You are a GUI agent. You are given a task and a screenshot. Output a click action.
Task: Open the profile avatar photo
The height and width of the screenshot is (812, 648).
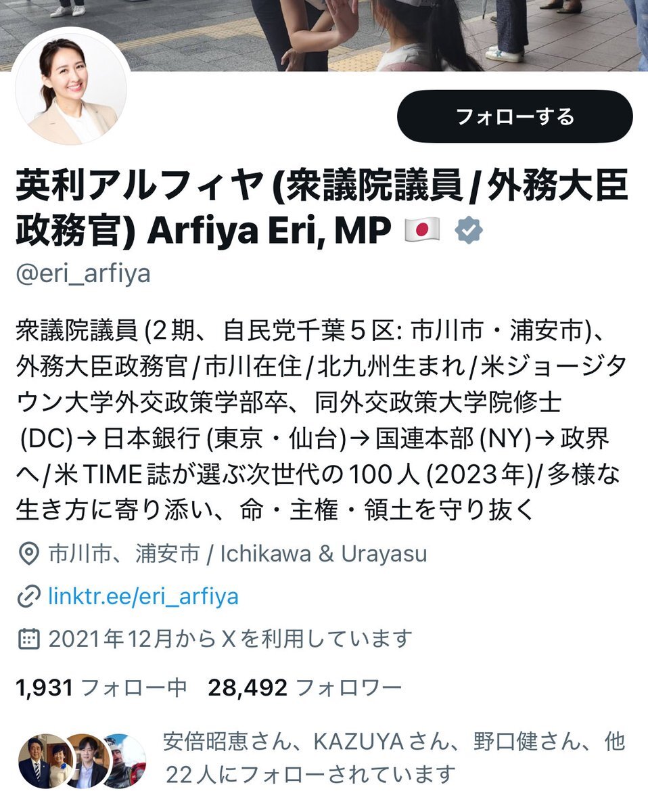[72, 87]
